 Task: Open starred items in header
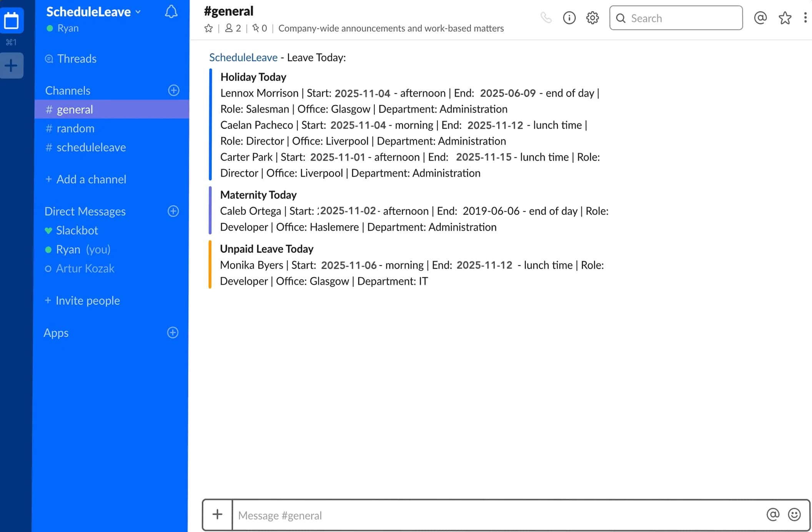pyautogui.click(x=785, y=18)
